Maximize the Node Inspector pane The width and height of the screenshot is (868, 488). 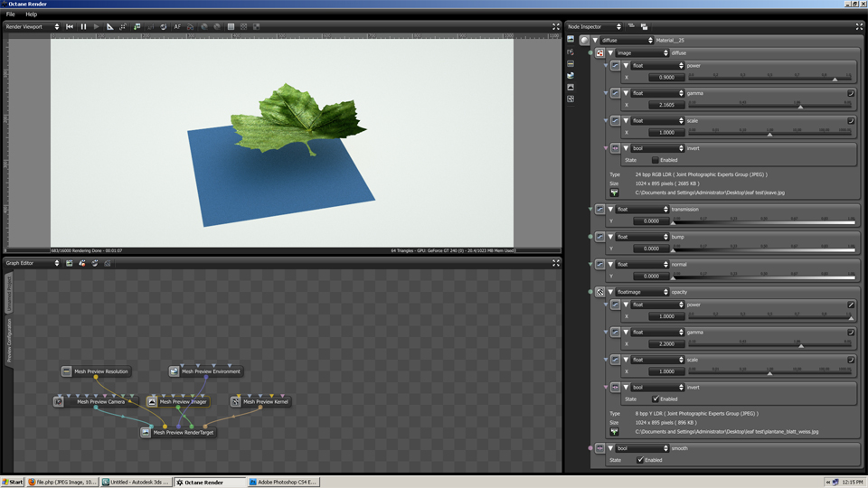[x=859, y=26]
